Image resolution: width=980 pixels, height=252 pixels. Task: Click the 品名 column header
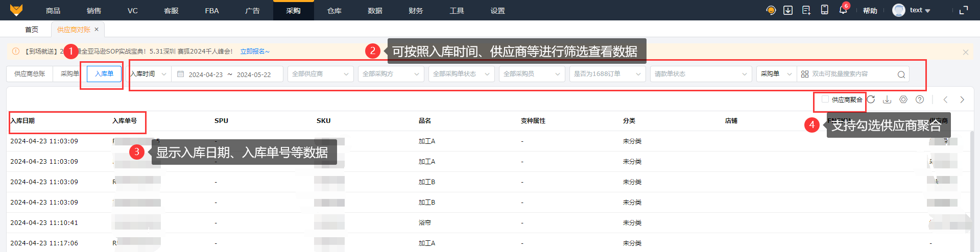pos(425,121)
